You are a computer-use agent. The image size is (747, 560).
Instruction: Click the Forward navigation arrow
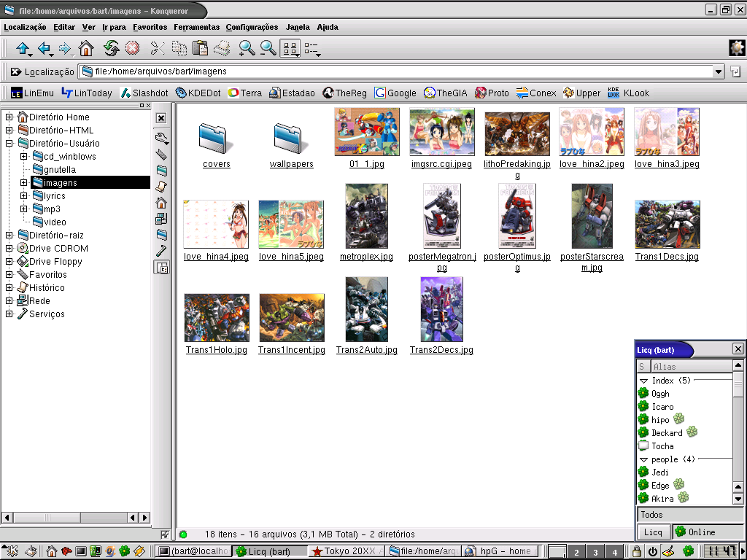[64, 48]
